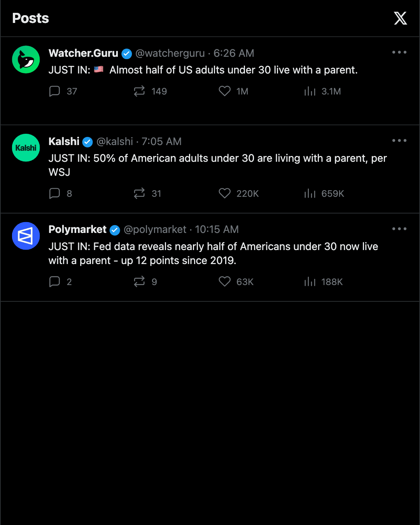Image resolution: width=420 pixels, height=525 pixels.
Task: Reply to the Watcher.Guru post
Action: coord(54,91)
